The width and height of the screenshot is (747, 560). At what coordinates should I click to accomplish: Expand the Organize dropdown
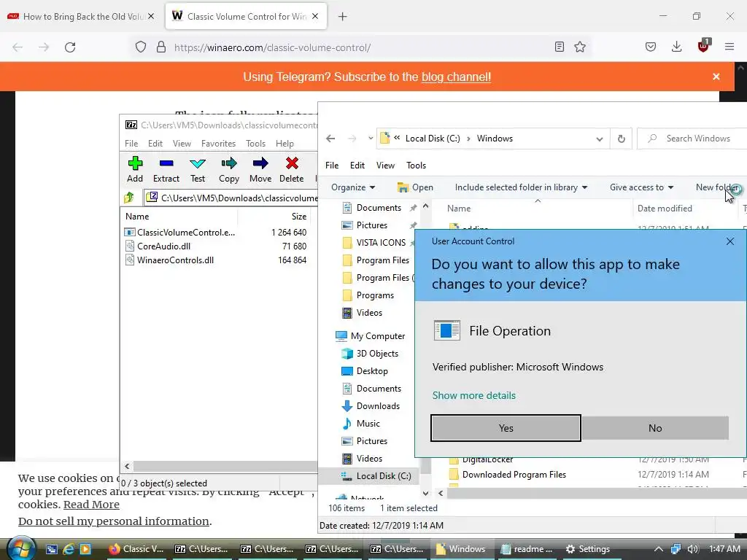click(x=353, y=187)
